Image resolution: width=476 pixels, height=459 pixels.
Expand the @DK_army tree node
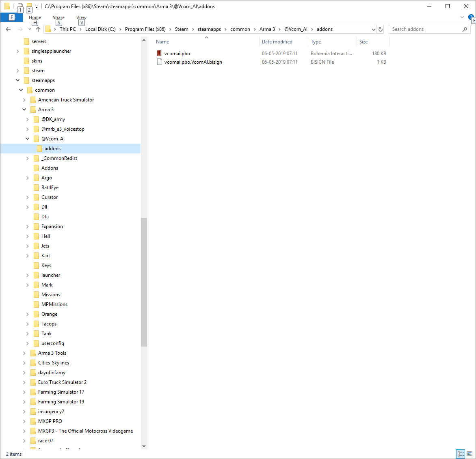(x=27, y=119)
